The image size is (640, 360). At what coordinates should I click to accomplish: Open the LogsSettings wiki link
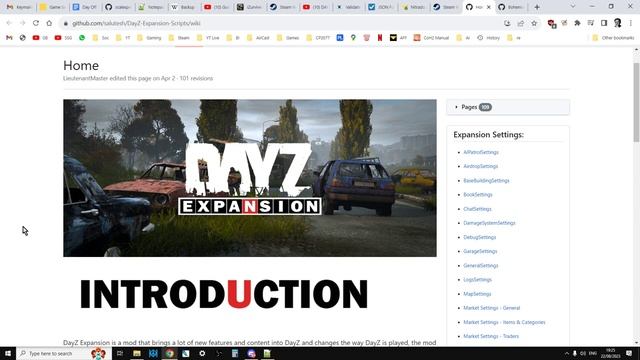pyautogui.click(x=477, y=280)
